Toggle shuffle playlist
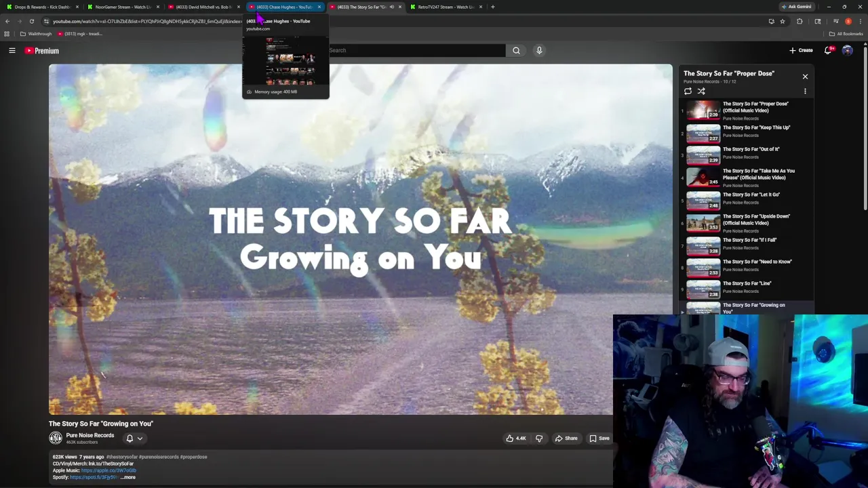The width and height of the screenshot is (868, 488). [x=701, y=91]
